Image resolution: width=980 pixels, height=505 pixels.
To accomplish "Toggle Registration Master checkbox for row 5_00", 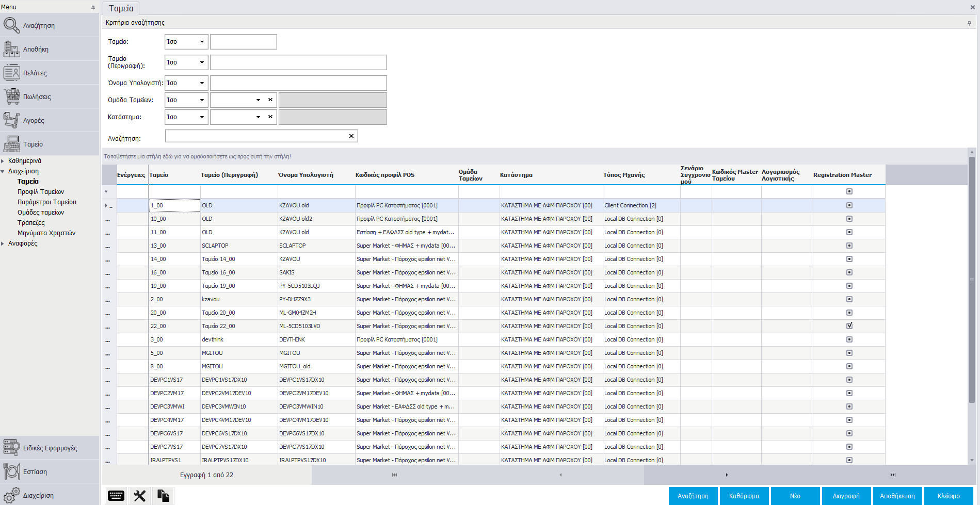I will (x=849, y=353).
